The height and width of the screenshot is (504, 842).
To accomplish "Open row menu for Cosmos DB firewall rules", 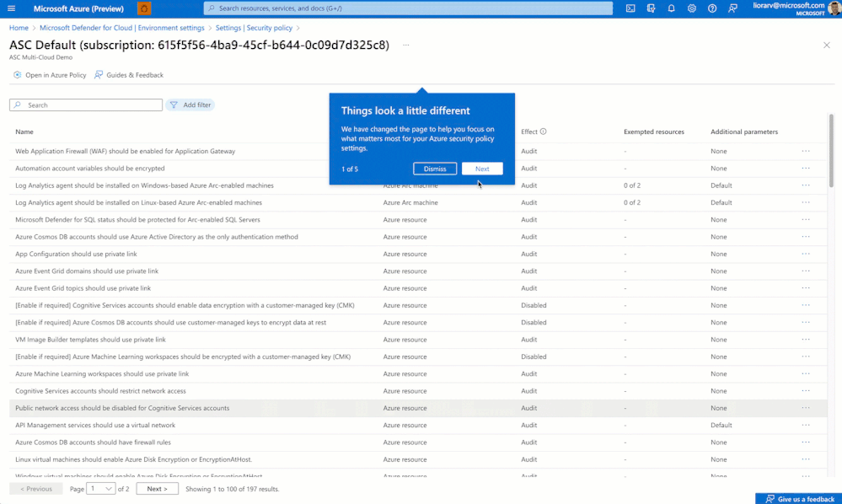I will (806, 442).
